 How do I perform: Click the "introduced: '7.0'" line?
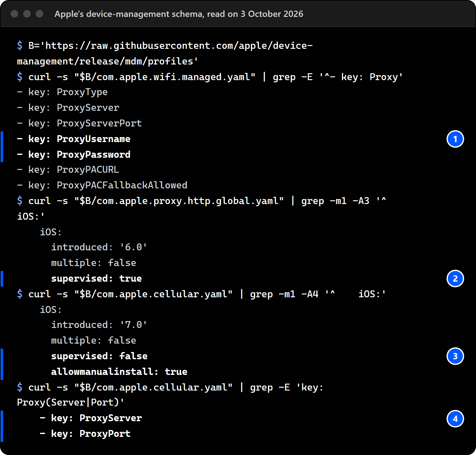[99, 325]
